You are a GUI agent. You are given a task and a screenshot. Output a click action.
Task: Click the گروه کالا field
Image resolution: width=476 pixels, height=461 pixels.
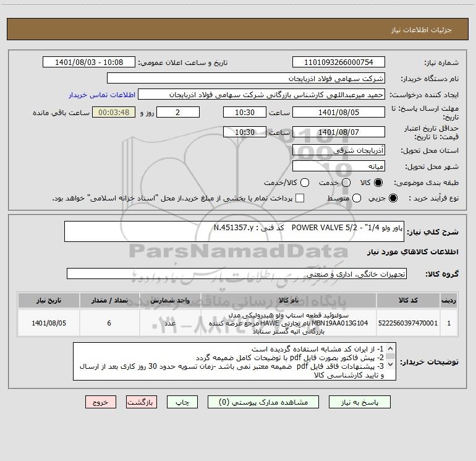pyautogui.click(x=237, y=274)
